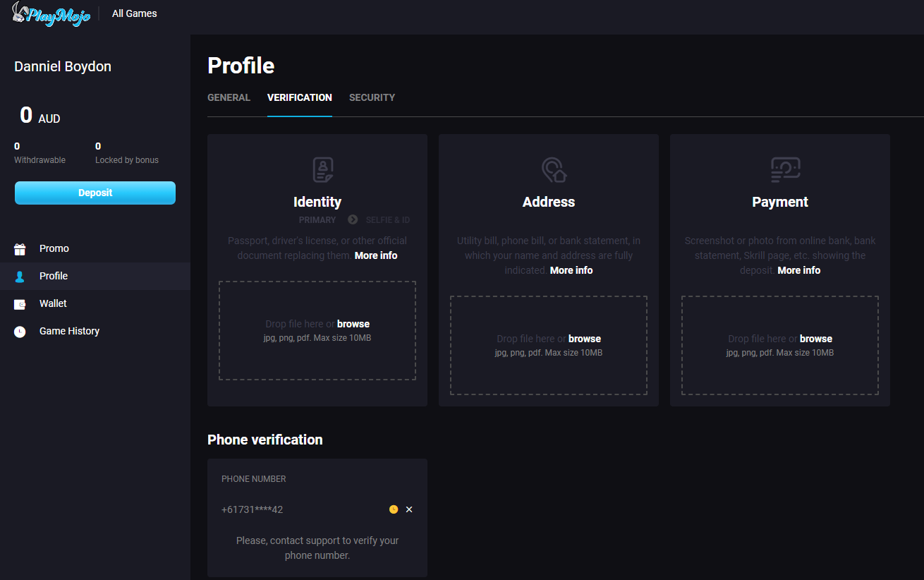Click the Payment statement icon

tap(784, 169)
